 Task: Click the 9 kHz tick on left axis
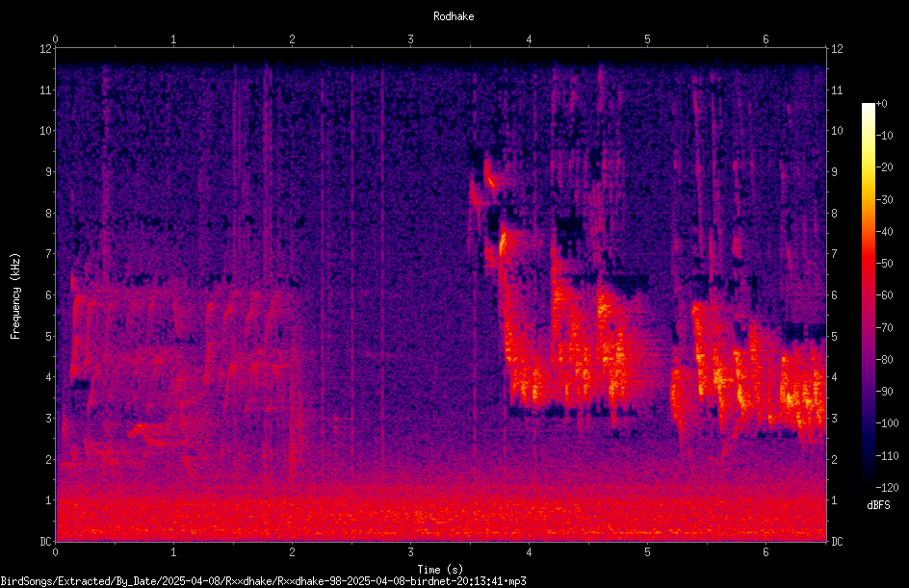[x=46, y=171]
